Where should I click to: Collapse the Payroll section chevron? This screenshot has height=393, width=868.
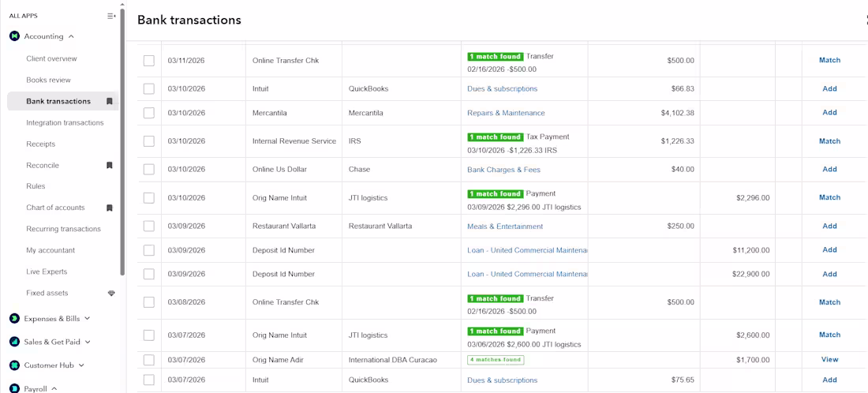click(54, 388)
